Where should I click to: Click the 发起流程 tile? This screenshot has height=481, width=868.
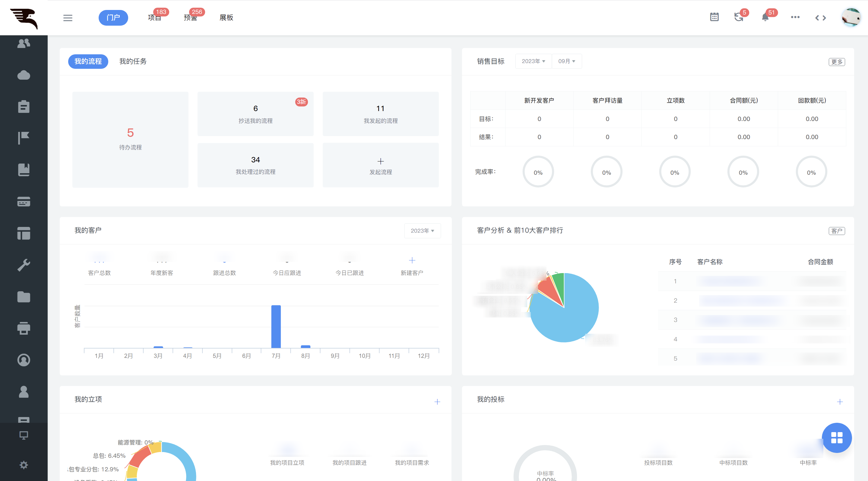380,165
